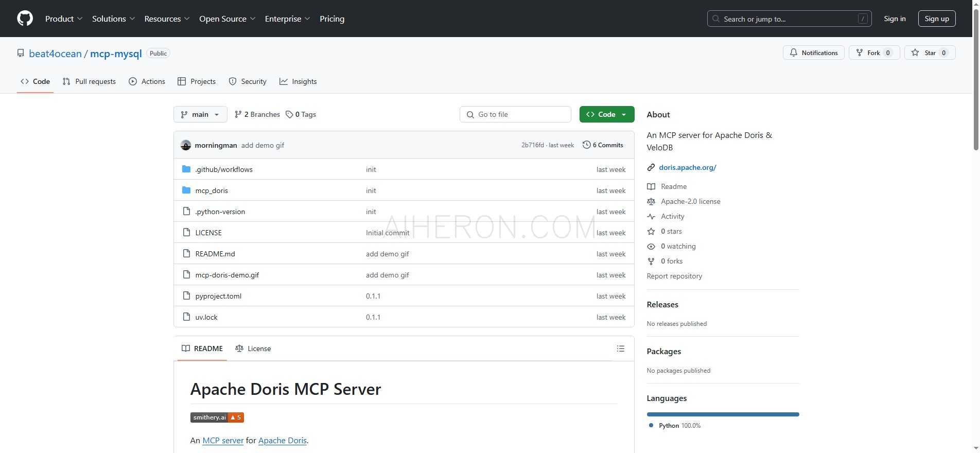The width and height of the screenshot is (980, 453).
Task: Open the .github/workflows folder
Action: pos(224,169)
